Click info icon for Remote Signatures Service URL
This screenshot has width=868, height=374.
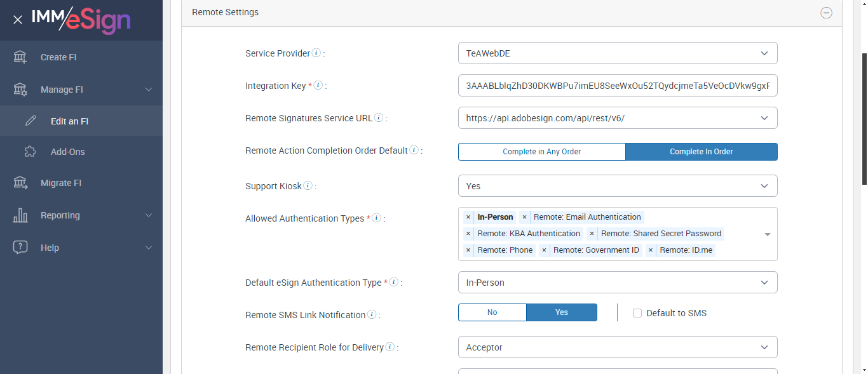coord(379,118)
